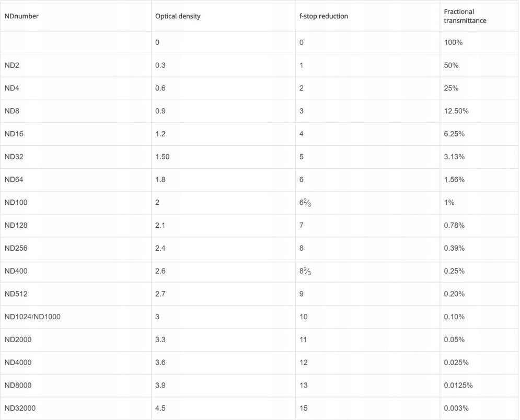The image size is (520, 420).
Task: Select the ND8 filter name cell
Action: (11, 111)
